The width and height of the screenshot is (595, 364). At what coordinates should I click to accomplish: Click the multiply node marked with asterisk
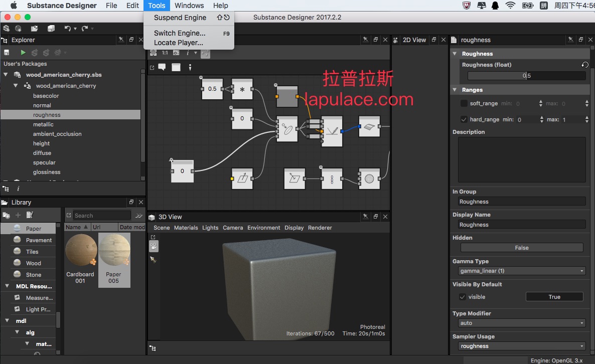tap(242, 89)
